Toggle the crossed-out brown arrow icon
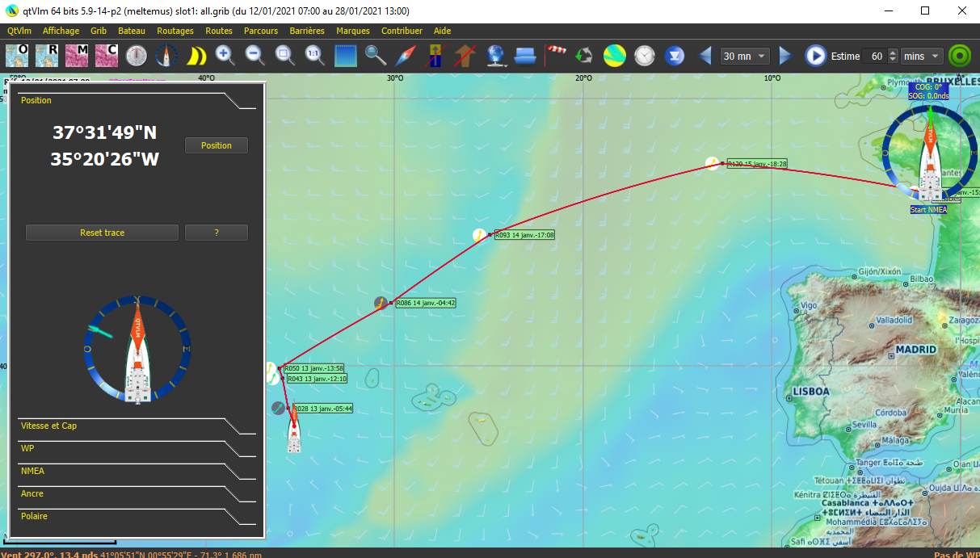Viewport: 980px width, 558px height. pos(465,56)
